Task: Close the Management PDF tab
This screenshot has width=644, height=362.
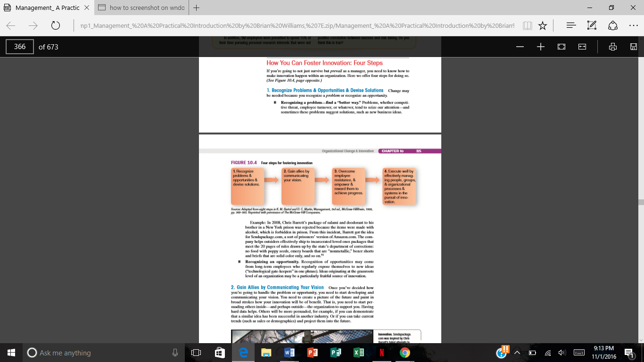Action: coord(86,8)
